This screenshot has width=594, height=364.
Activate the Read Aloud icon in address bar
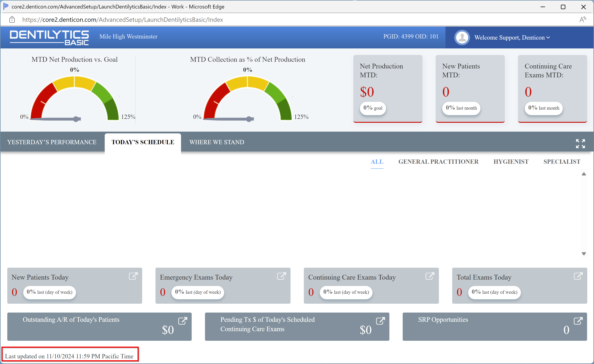[x=583, y=20]
